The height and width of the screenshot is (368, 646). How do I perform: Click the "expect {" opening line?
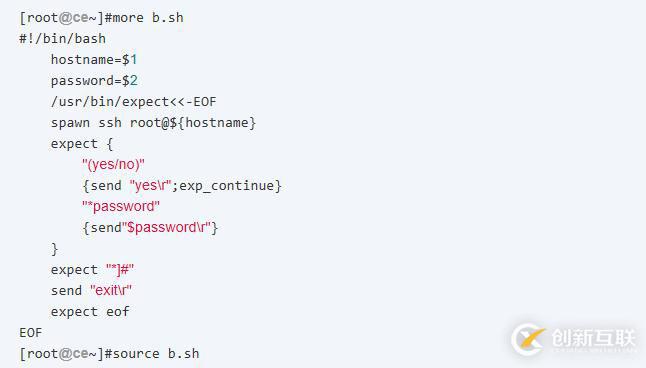[82, 144]
